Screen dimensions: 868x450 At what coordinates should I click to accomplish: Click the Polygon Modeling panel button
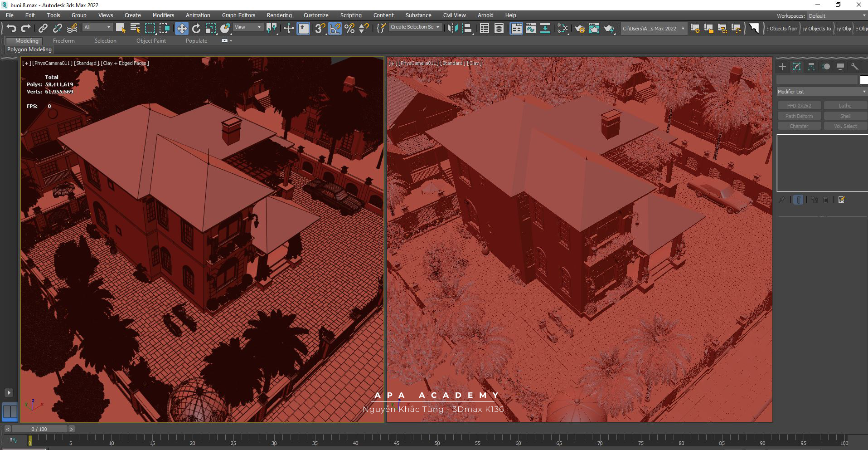click(29, 49)
